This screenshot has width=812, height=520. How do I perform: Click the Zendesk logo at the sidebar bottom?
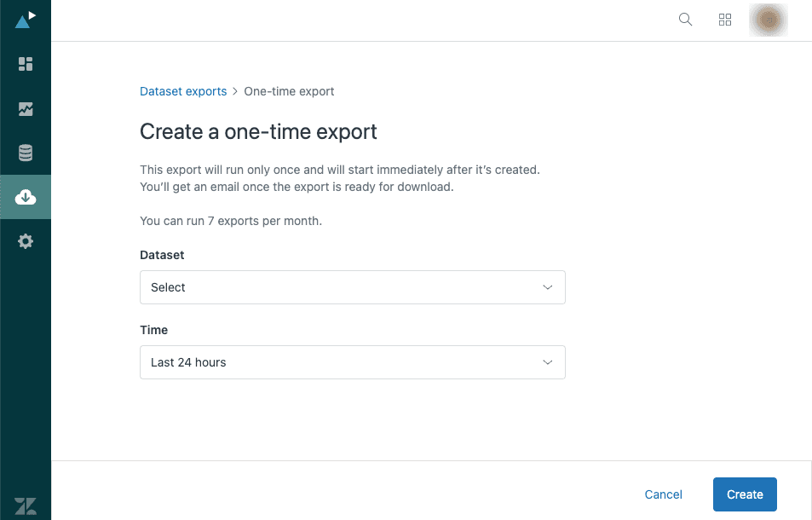(x=26, y=506)
